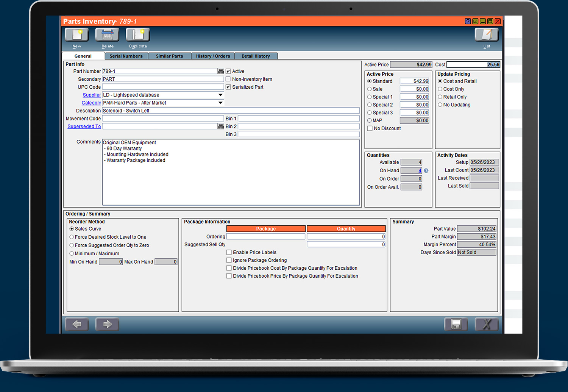Click the Superseded To binoculars search icon
This screenshot has width=568, height=392.
tap(221, 127)
